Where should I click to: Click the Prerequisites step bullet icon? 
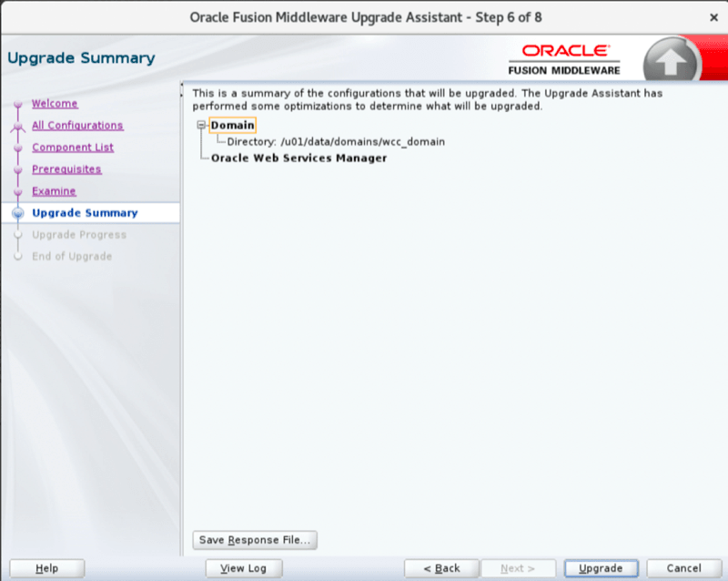(x=18, y=169)
